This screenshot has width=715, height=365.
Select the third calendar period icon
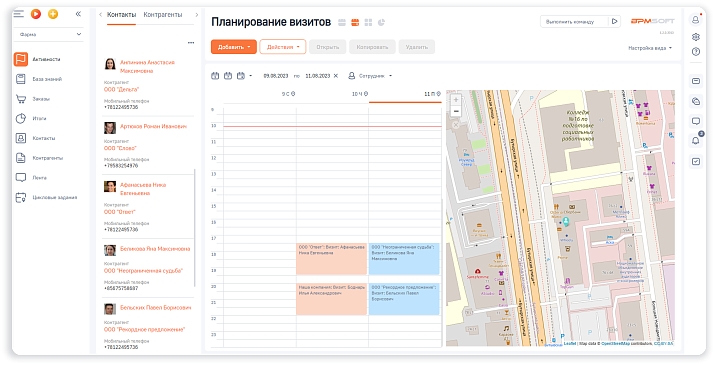click(241, 76)
